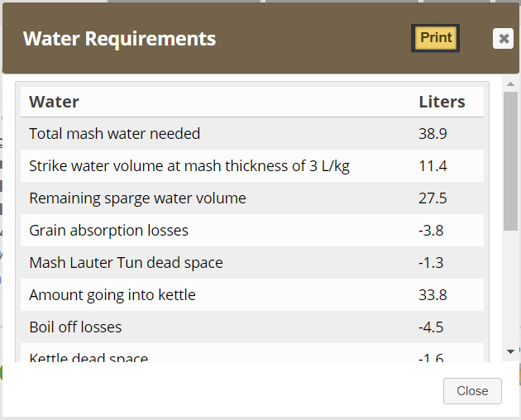Click Remaining sparge water volume row
The image size is (521, 420).
pyautogui.click(x=252, y=198)
